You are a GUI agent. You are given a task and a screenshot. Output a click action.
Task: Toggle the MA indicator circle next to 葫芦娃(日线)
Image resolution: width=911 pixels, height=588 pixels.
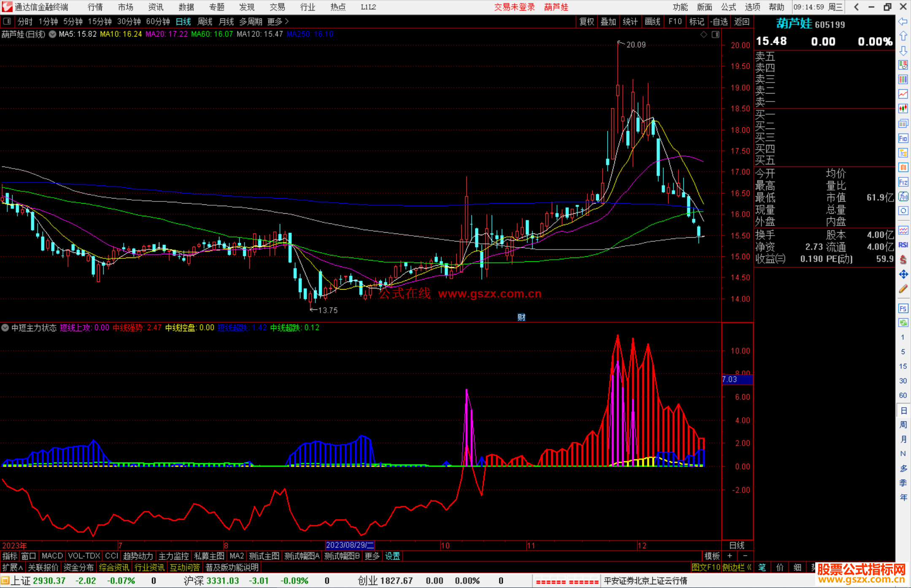(x=52, y=34)
